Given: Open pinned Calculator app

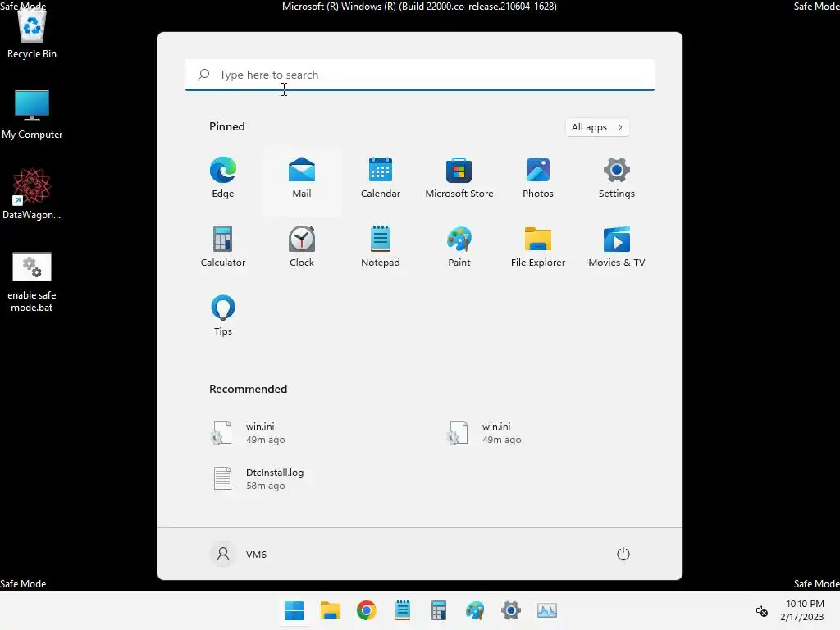Looking at the screenshot, I should coord(223,246).
